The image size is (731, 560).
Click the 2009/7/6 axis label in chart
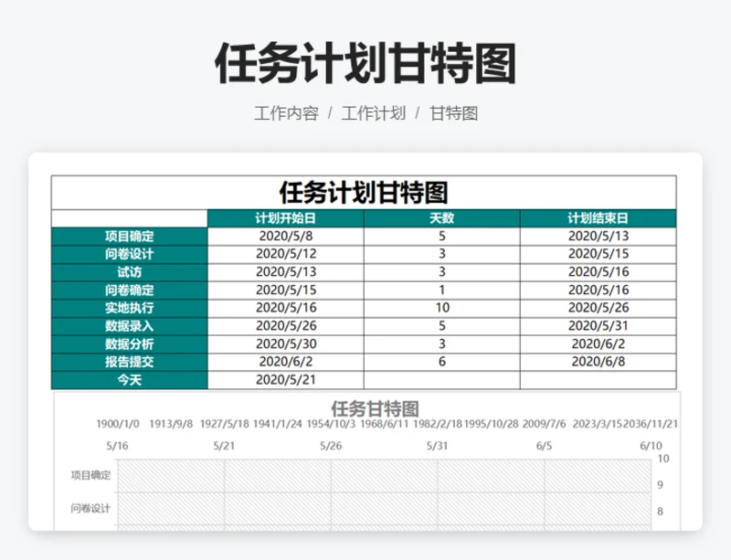coord(544,424)
